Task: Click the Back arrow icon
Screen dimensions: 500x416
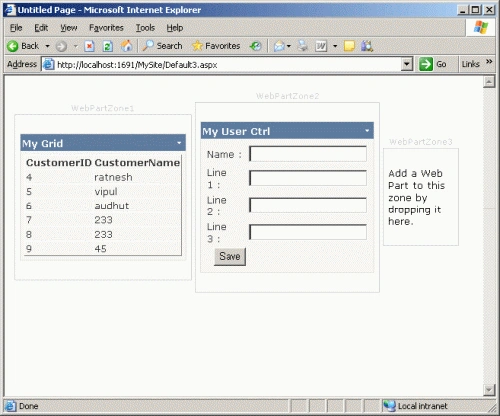Action: click(x=12, y=46)
